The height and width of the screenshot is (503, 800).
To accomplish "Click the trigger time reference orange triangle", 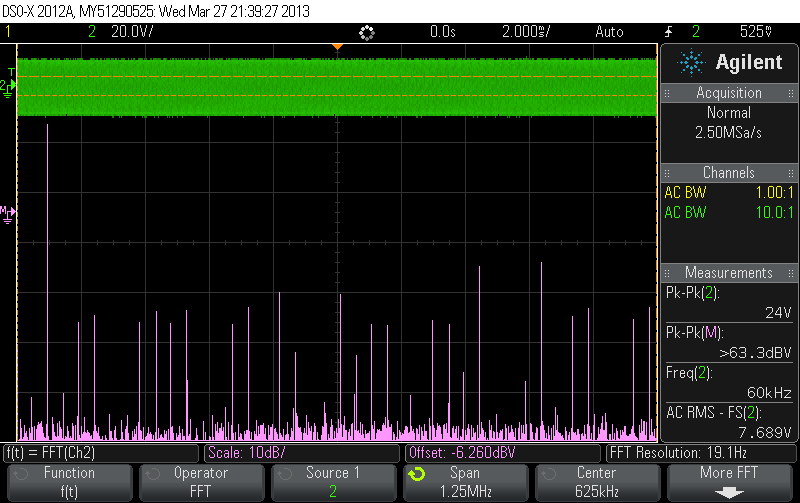I will click(x=337, y=47).
